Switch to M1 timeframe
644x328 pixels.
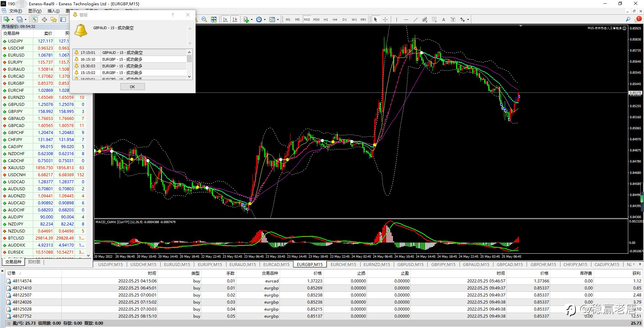click(x=288, y=20)
